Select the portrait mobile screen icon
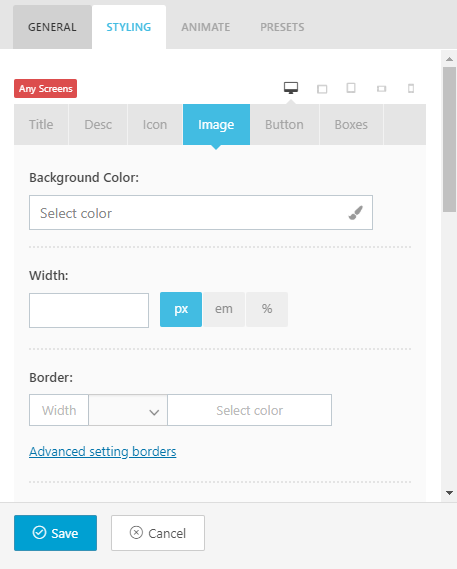457x569 pixels. [x=411, y=88]
